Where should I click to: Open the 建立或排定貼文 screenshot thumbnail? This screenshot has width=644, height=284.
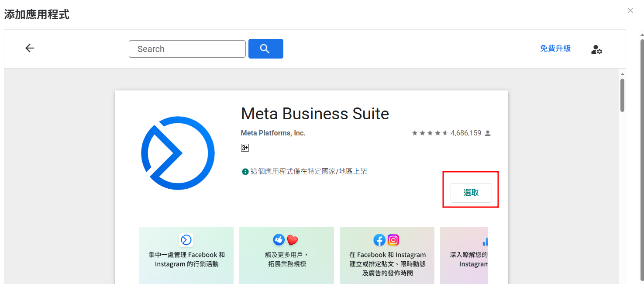pyautogui.click(x=387, y=255)
